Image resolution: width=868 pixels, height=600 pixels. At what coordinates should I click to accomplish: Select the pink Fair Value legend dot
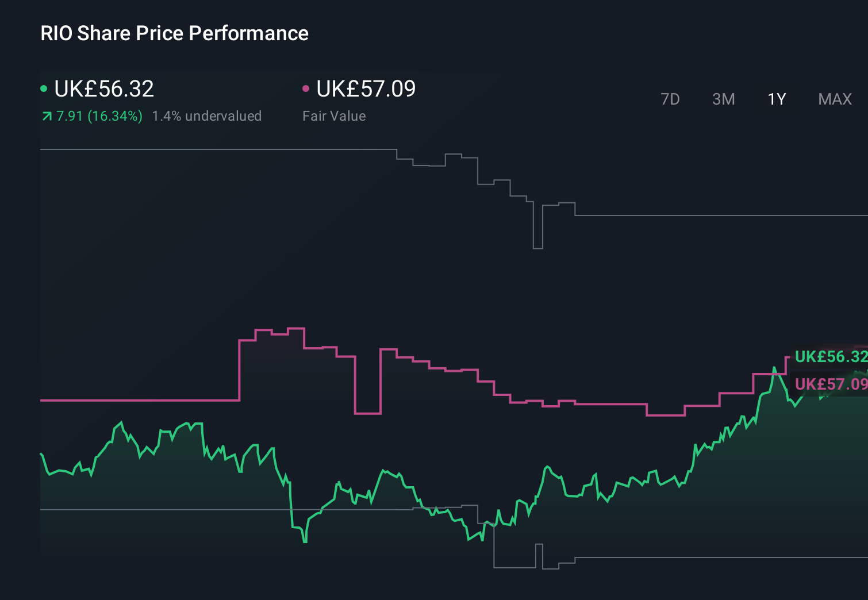pos(305,88)
